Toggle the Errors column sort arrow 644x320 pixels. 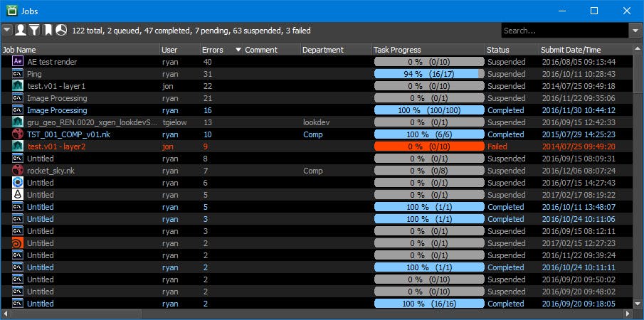[238, 50]
